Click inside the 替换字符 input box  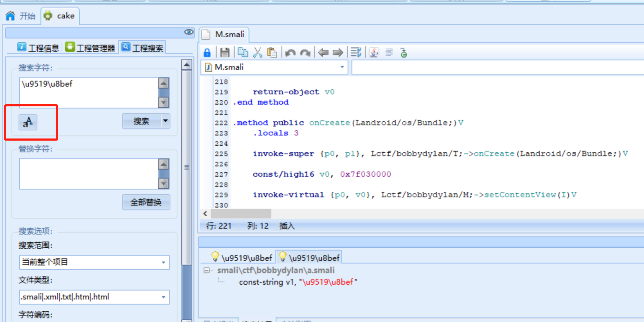(89, 174)
